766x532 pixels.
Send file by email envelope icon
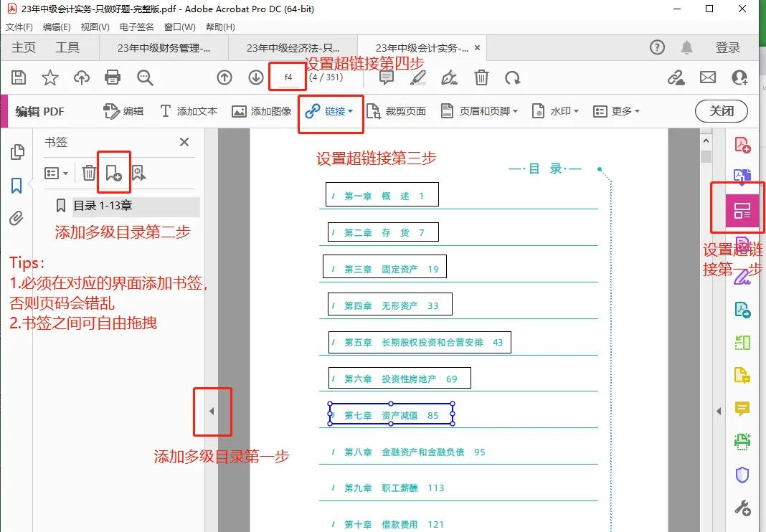707,77
